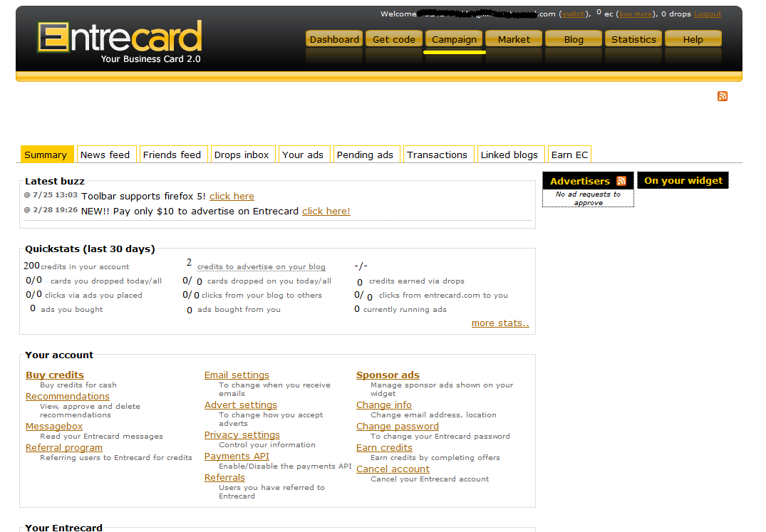Go to Get code page
Viewport: 766px width, 532px height.
[394, 39]
